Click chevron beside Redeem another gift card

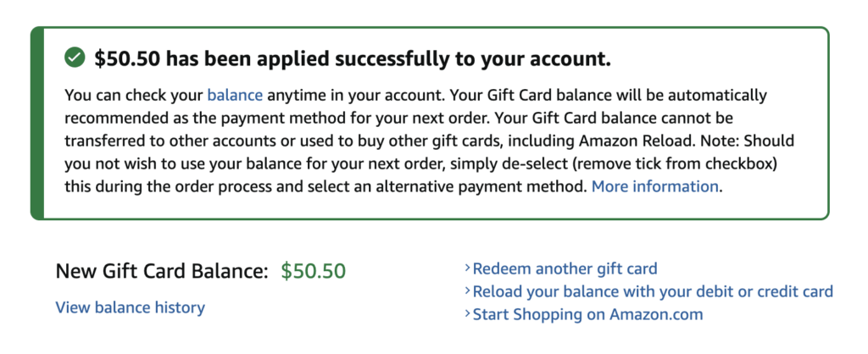pyautogui.click(x=467, y=269)
